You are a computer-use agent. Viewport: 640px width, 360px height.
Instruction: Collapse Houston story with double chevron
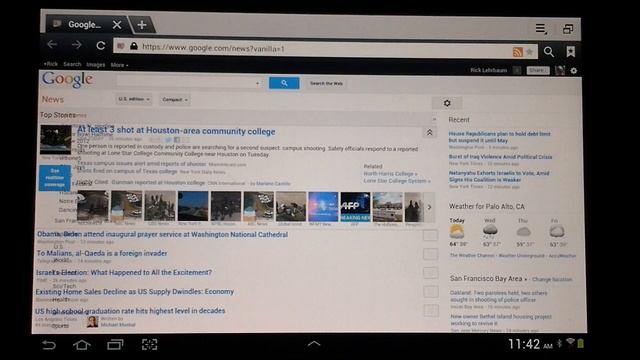tap(429, 133)
